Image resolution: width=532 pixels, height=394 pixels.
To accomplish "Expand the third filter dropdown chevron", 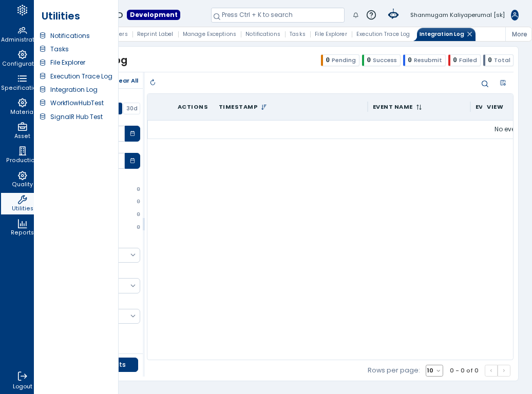I will pos(133,316).
